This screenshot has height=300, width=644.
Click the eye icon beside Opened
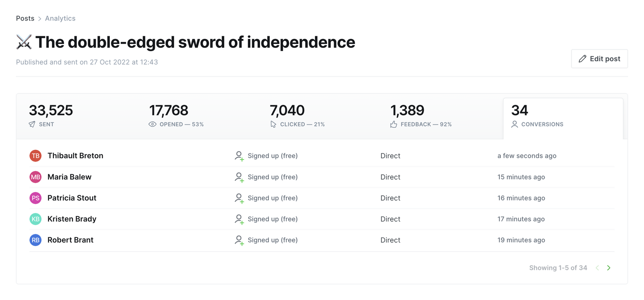point(153,124)
